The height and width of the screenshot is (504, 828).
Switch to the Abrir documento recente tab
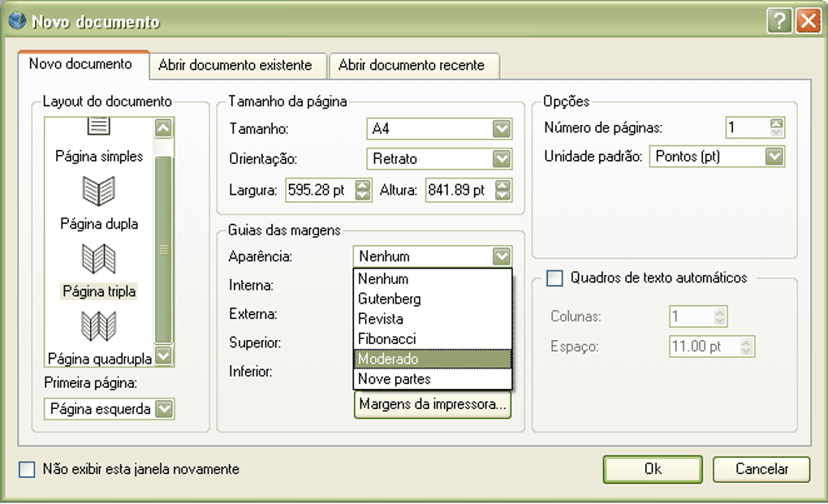[x=414, y=66]
